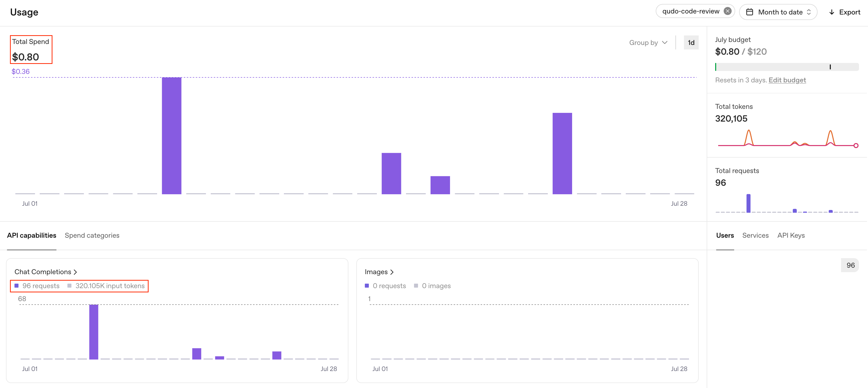Open Edit budget link
Image resolution: width=868 pixels, height=388 pixels.
click(x=787, y=80)
